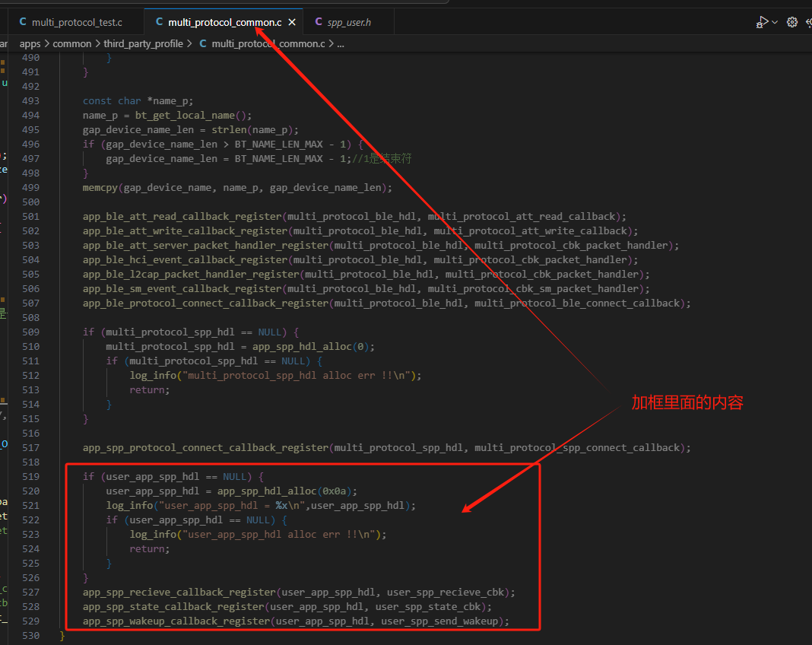This screenshot has width=812, height=645.
Task: Open the 'common' breadcrumb folder
Action: 72,44
